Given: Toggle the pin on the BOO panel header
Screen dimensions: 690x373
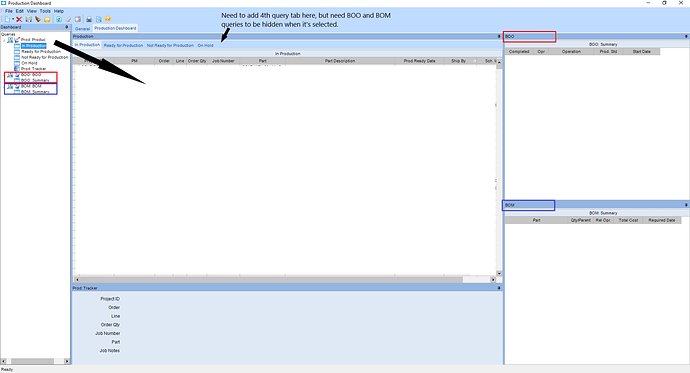Looking at the screenshot, I should [686, 37].
